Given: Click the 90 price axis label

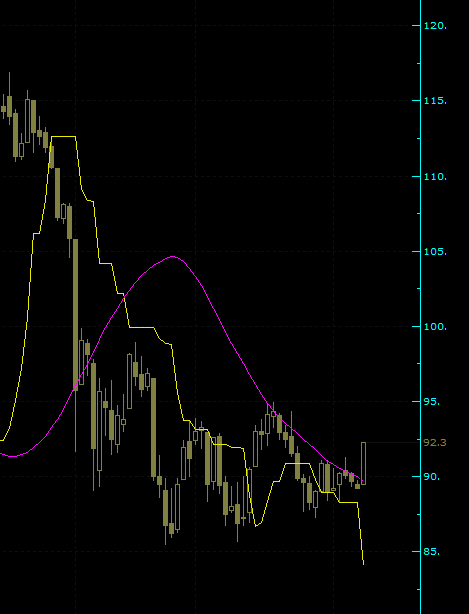Looking at the screenshot, I should (x=432, y=477).
